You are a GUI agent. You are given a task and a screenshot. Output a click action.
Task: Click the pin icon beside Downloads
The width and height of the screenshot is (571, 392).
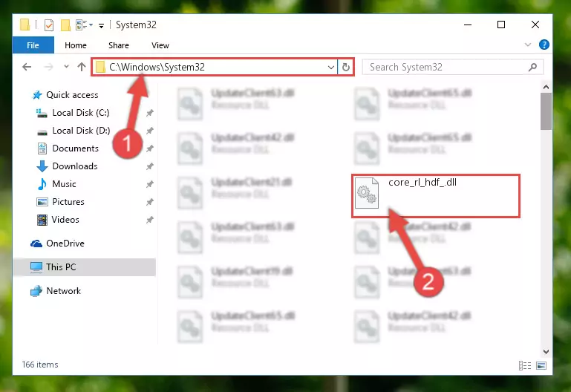click(x=150, y=166)
